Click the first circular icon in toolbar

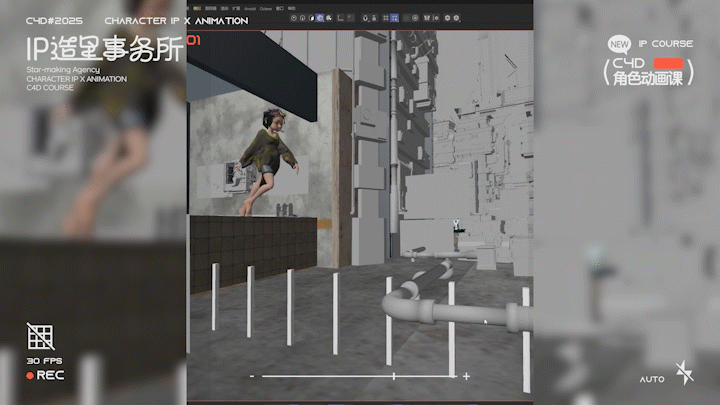(294, 18)
